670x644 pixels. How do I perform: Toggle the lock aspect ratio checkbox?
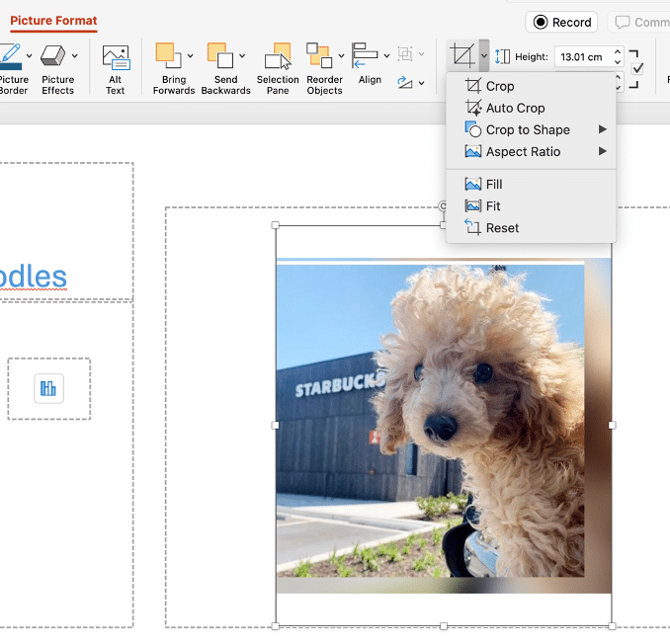[637, 68]
